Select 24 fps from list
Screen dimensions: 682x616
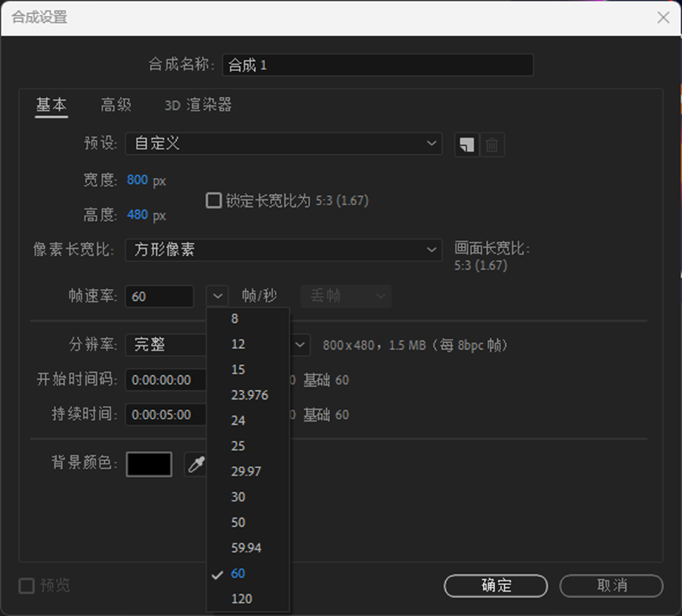pos(248,421)
